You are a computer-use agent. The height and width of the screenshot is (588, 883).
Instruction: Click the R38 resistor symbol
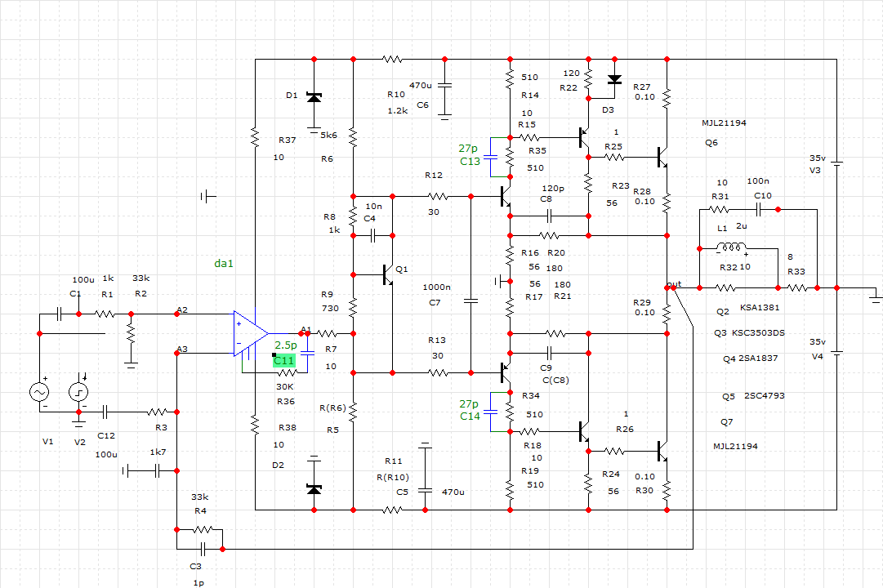click(255, 425)
